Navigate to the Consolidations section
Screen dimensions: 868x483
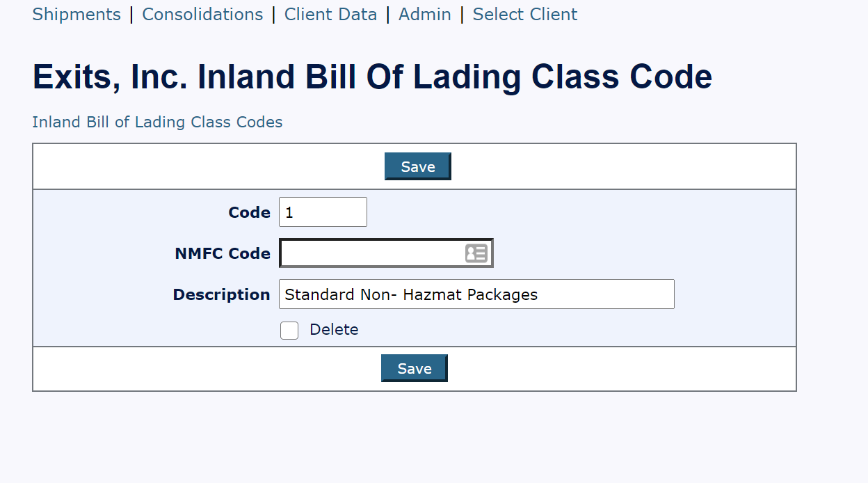click(202, 14)
